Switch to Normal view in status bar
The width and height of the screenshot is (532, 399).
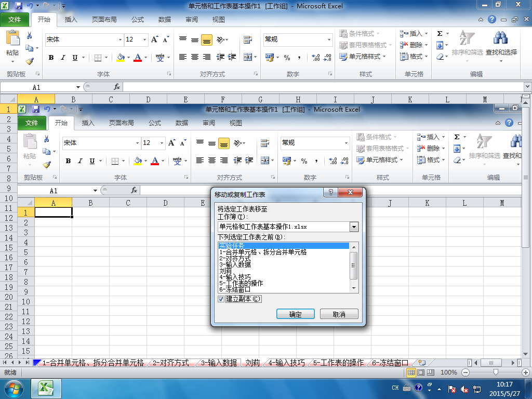[x=411, y=373]
